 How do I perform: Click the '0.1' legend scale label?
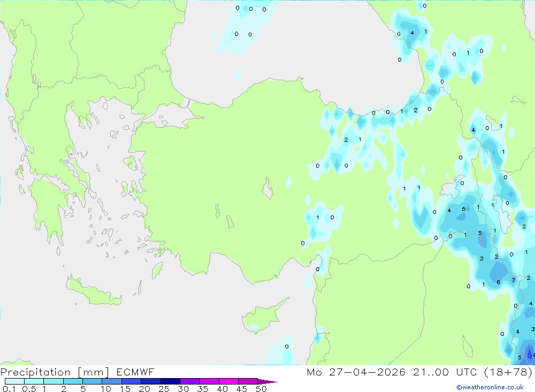(x=9, y=389)
